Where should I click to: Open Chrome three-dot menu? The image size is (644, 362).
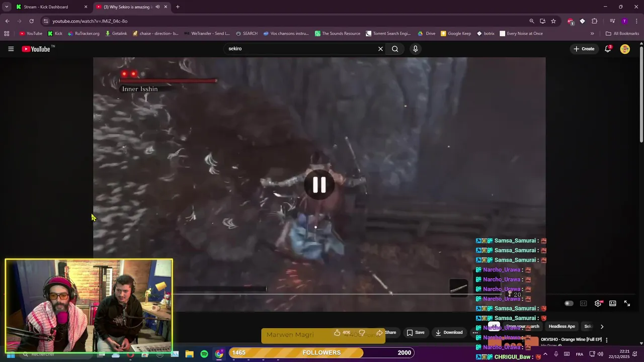click(636, 21)
